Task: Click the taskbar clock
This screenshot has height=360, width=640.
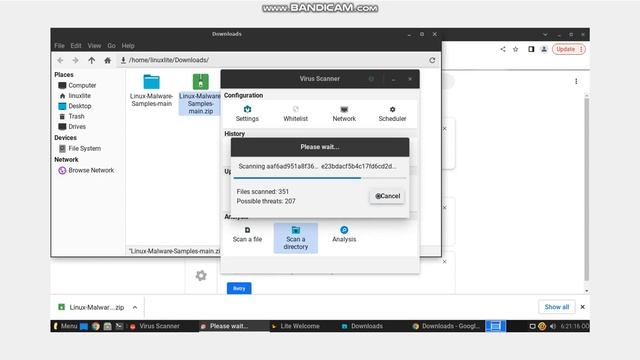Action: click(x=574, y=326)
